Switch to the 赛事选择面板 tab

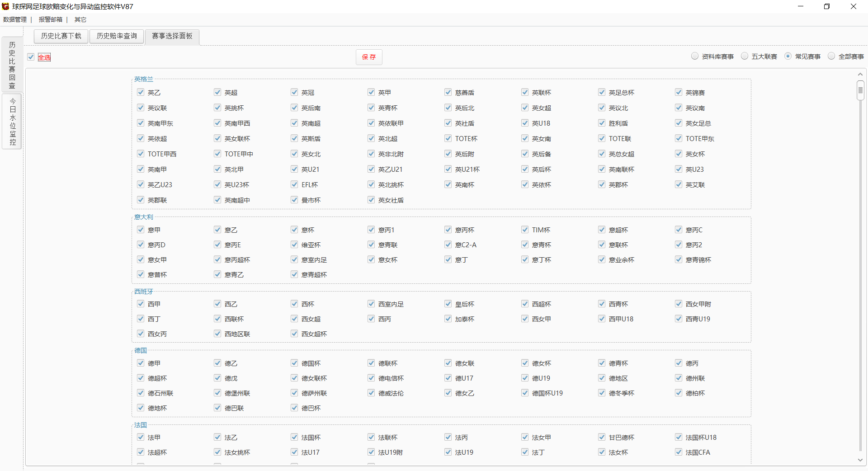[x=172, y=36]
